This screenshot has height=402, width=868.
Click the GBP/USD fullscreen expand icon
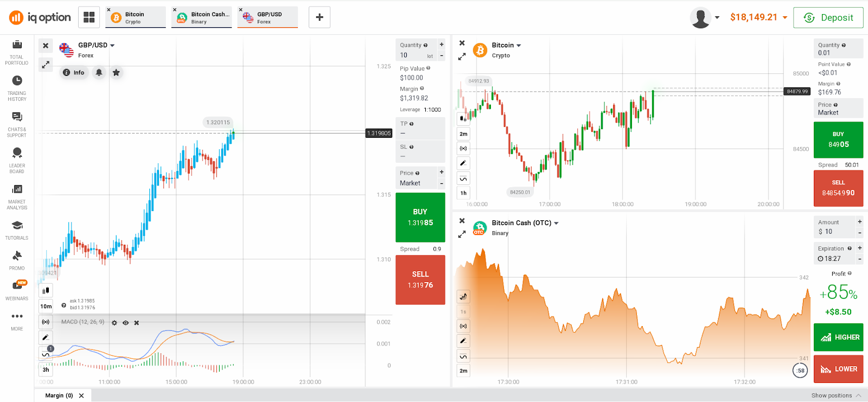[46, 65]
